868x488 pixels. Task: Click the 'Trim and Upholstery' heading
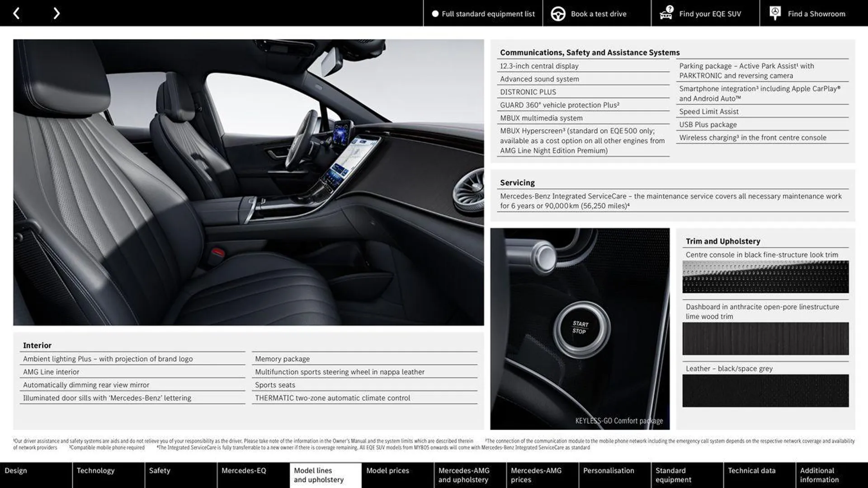pyautogui.click(x=723, y=241)
